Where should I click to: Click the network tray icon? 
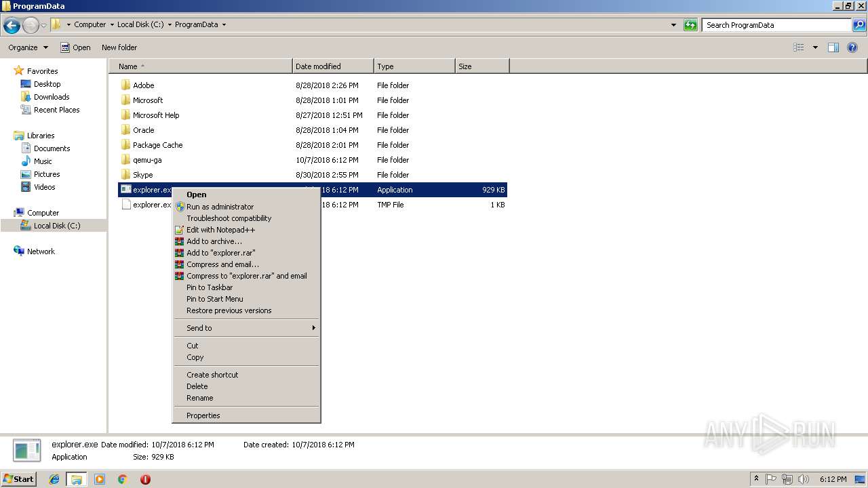(787, 479)
